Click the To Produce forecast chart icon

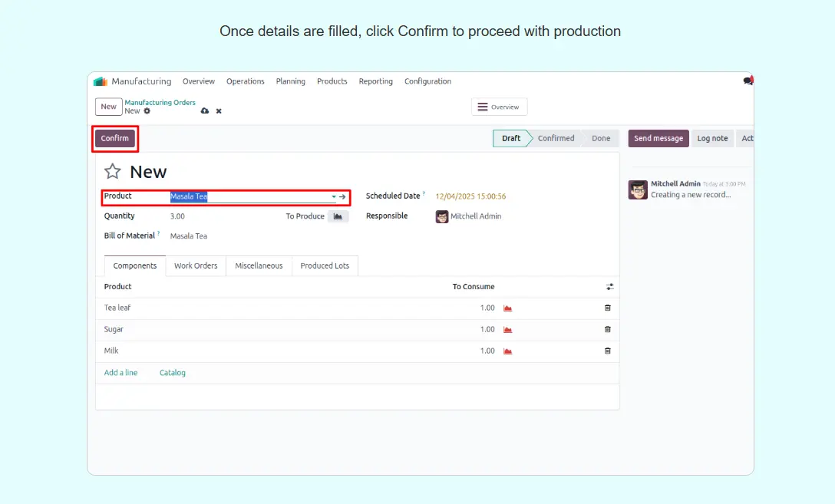point(338,216)
